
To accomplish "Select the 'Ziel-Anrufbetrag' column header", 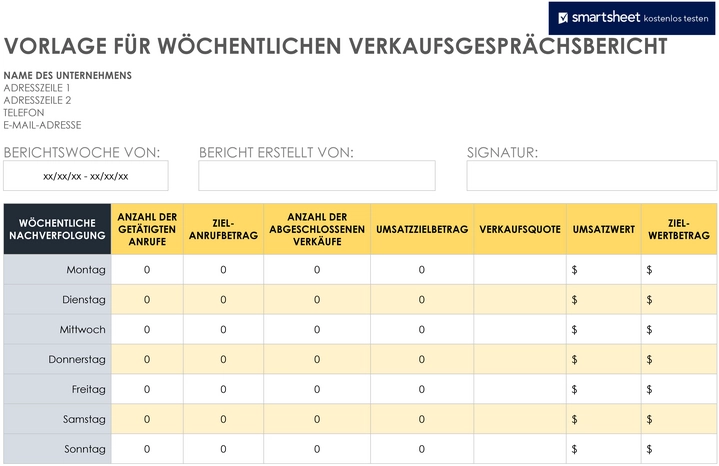I will point(223,229).
